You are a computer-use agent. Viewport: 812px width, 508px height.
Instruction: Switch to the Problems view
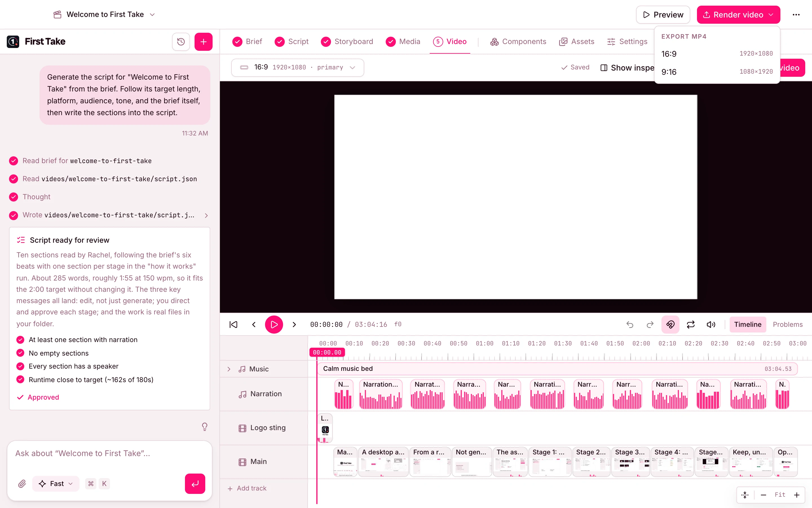pos(787,324)
